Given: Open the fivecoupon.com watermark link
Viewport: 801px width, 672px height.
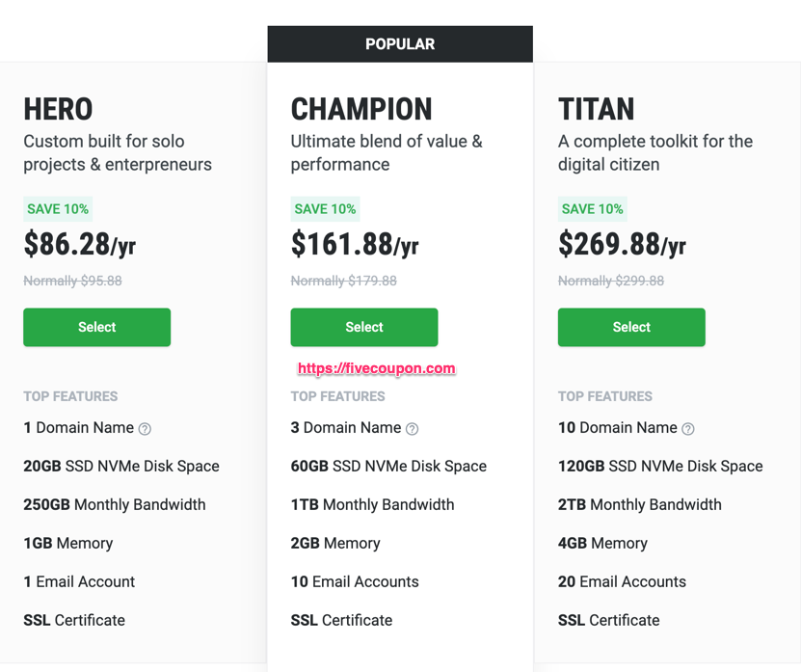Looking at the screenshot, I should (377, 368).
